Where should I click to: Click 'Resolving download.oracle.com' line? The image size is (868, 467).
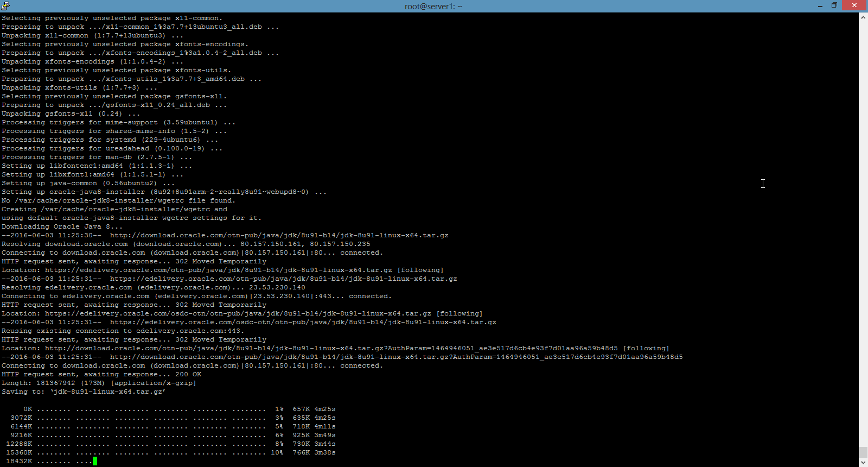point(186,244)
